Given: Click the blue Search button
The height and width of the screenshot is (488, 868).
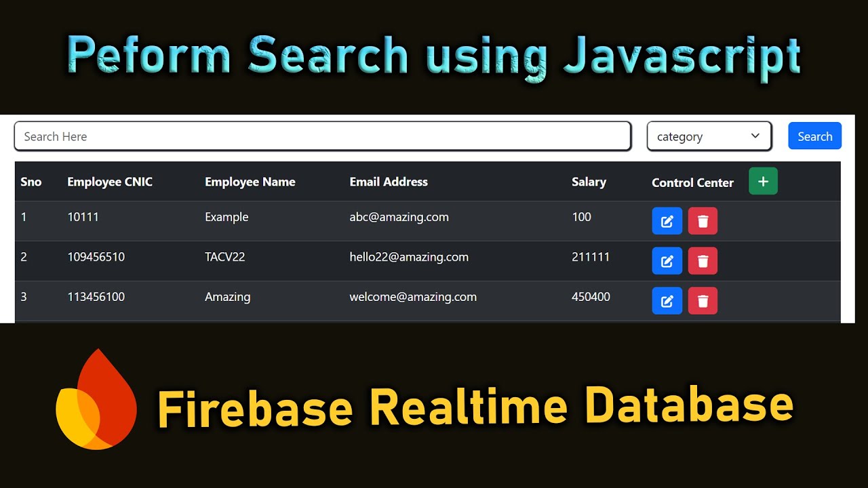Looking at the screenshot, I should [814, 136].
